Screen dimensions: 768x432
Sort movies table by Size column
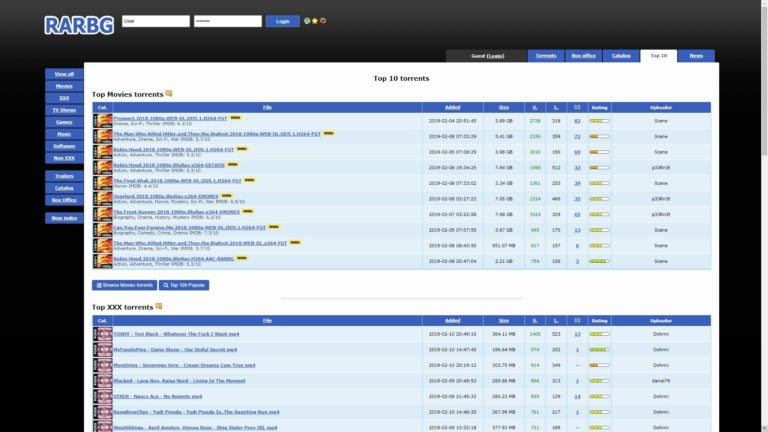click(x=503, y=107)
